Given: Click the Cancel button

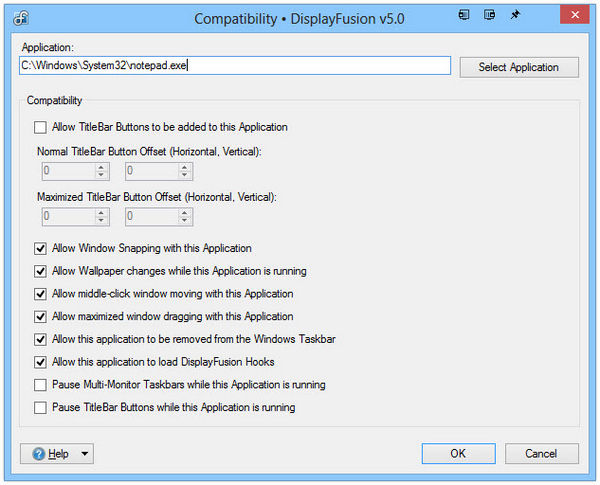Looking at the screenshot, I should (x=541, y=454).
